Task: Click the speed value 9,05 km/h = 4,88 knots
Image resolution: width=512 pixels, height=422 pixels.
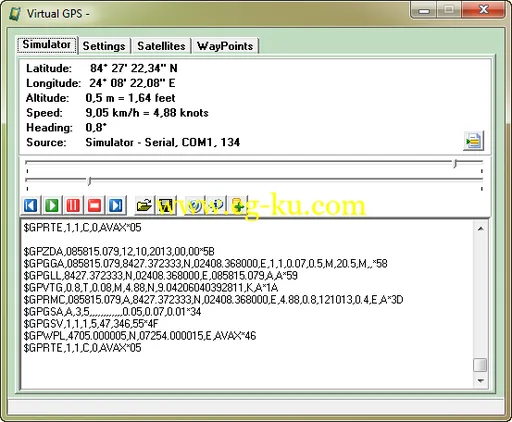Action: (147, 113)
